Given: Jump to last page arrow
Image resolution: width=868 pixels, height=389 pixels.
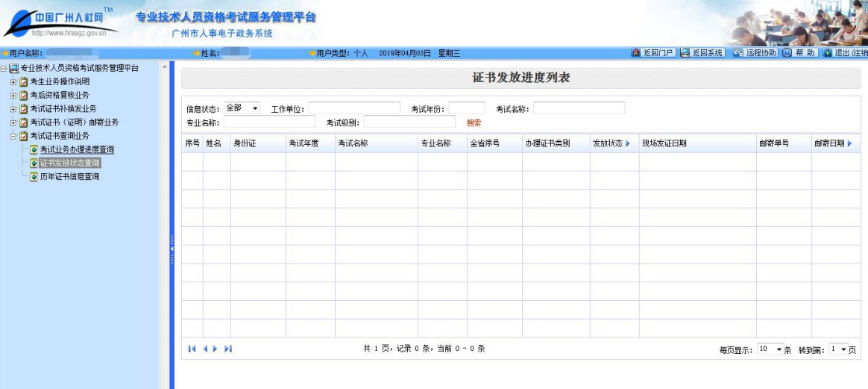Looking at the screenshot, I should pos(228,349).
